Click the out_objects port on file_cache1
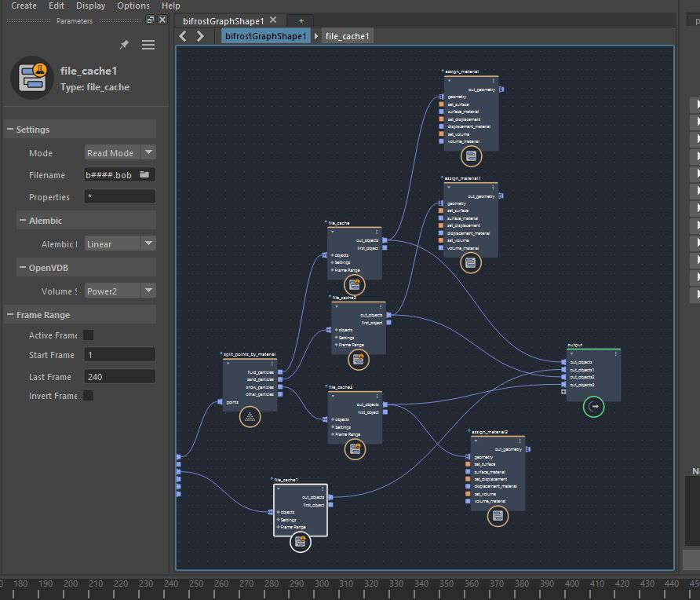This screenshot has width=700, height=600. pyautogui.click(x=330, y=497)
